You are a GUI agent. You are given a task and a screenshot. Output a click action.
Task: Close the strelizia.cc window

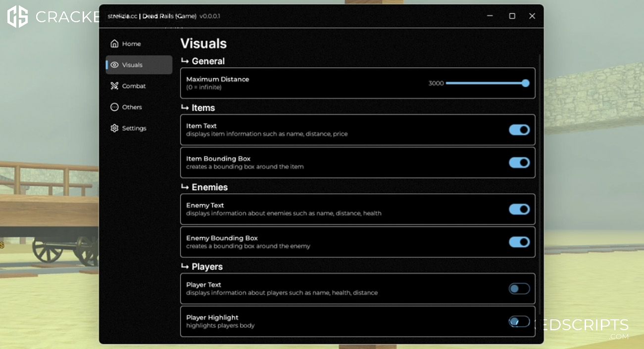click(532, 16)
